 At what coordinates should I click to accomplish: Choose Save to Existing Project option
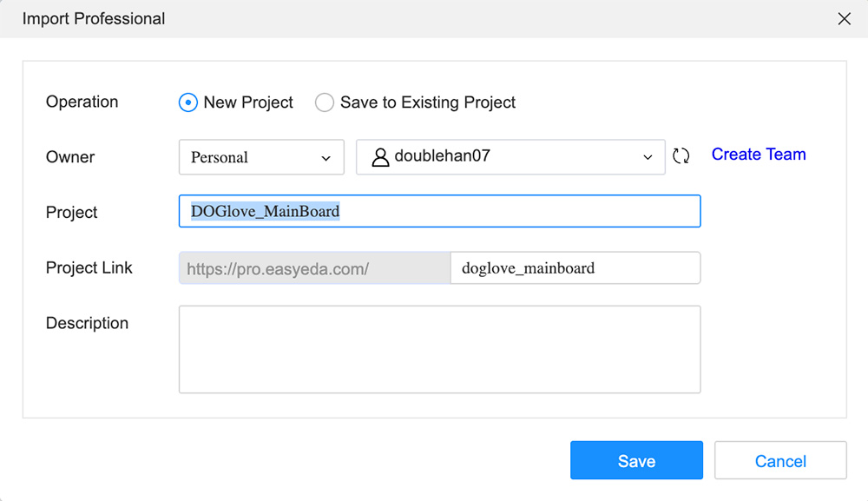tap(325, 102)
